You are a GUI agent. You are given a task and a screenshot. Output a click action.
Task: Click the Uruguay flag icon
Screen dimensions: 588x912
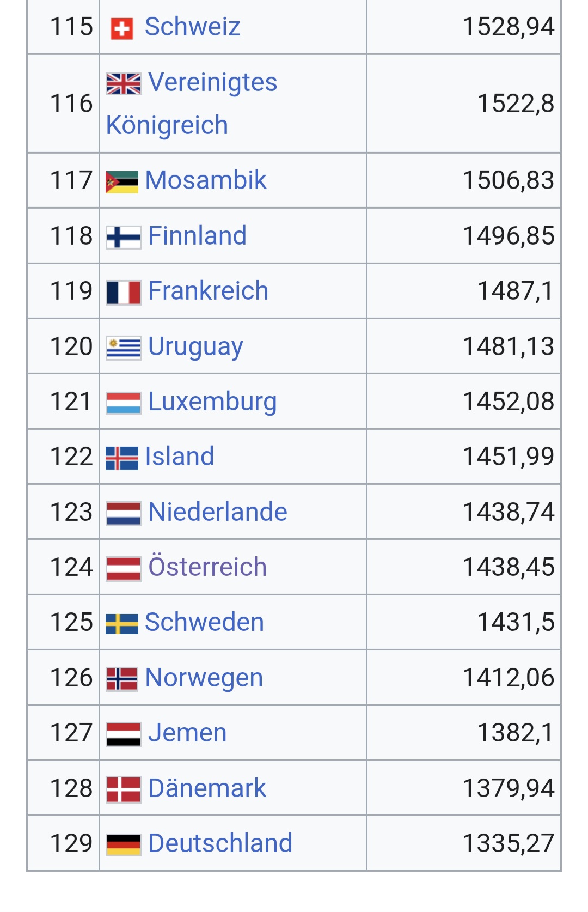(124, 348)
